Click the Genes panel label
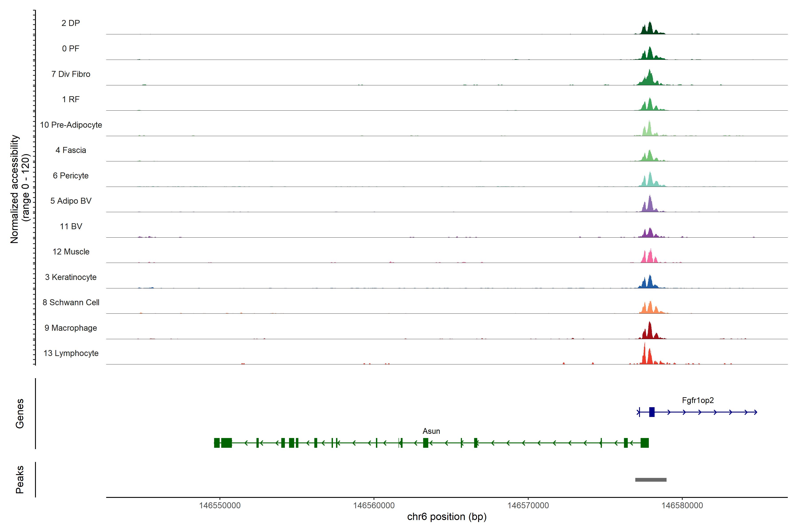798x532 pixels. tap(20, 414)
